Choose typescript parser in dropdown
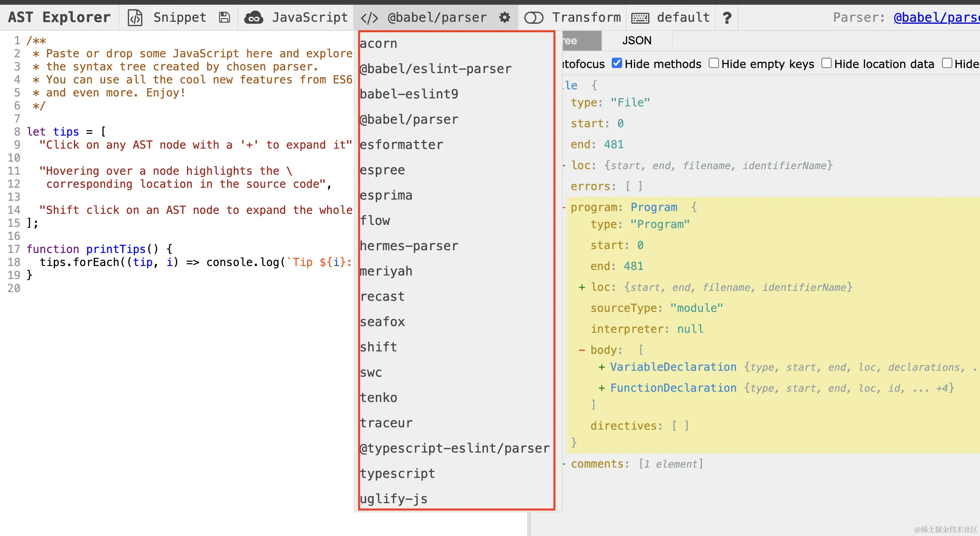Image resolution: width=980 pixels, height=536 pixels. pyautogui.click(x=397, y=474)
